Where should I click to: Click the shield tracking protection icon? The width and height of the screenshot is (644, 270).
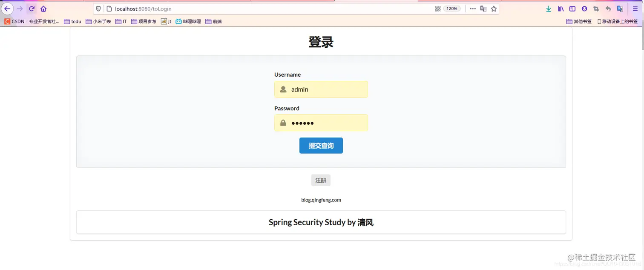[x=98, y=9]
